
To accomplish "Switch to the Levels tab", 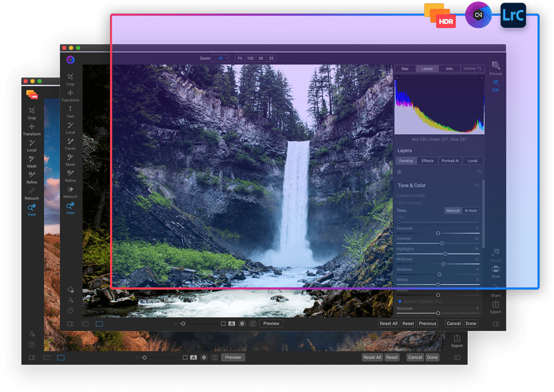I will (x=427, y=69).
